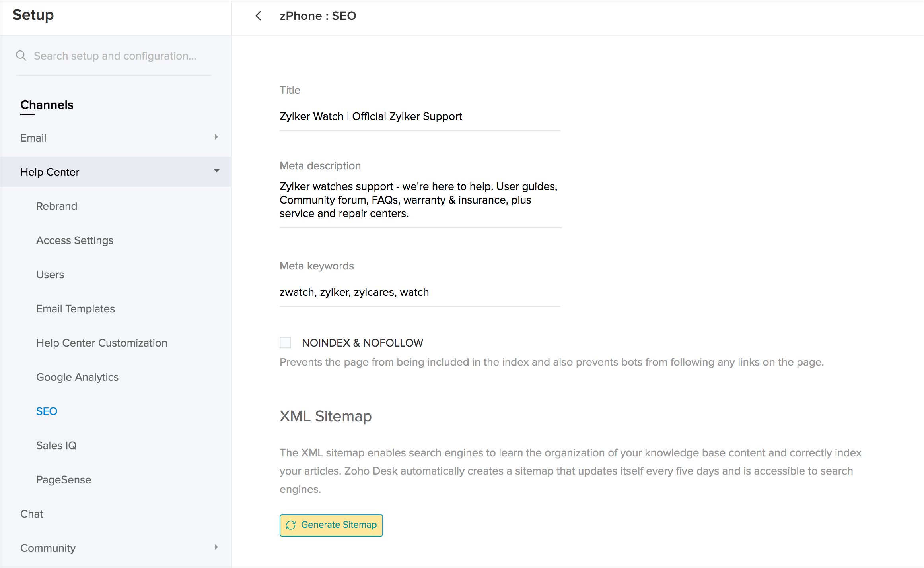924x568 pixels.
Task: Expand the Email channel arrow
Action: click(216, 137)
